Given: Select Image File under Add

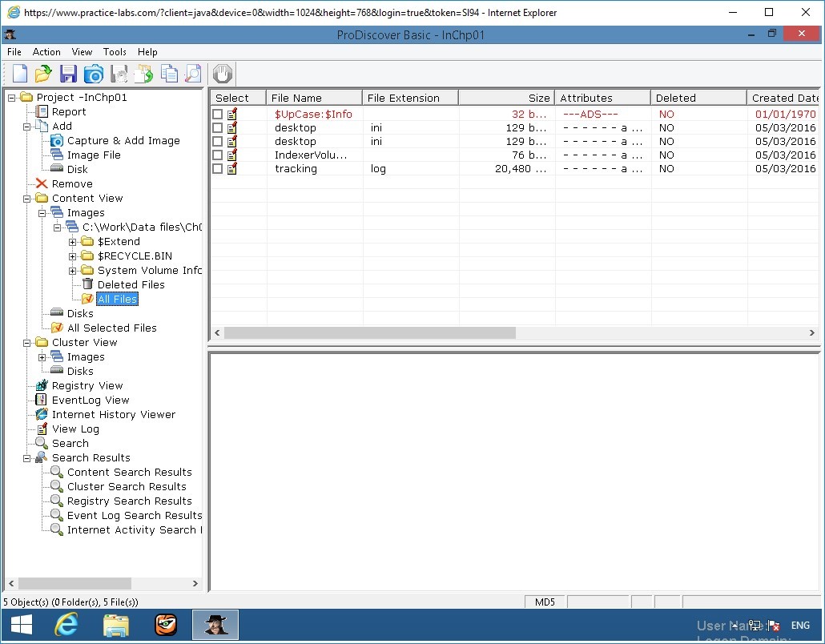Looking at the screenshot, I should [94, 155].
